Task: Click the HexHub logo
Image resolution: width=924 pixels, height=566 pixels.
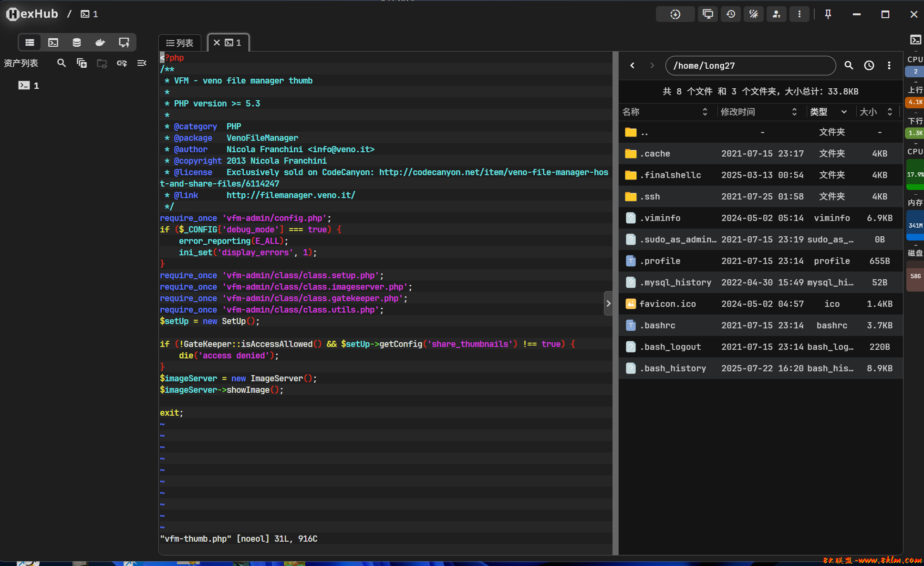Action: (x=32, y=14)
